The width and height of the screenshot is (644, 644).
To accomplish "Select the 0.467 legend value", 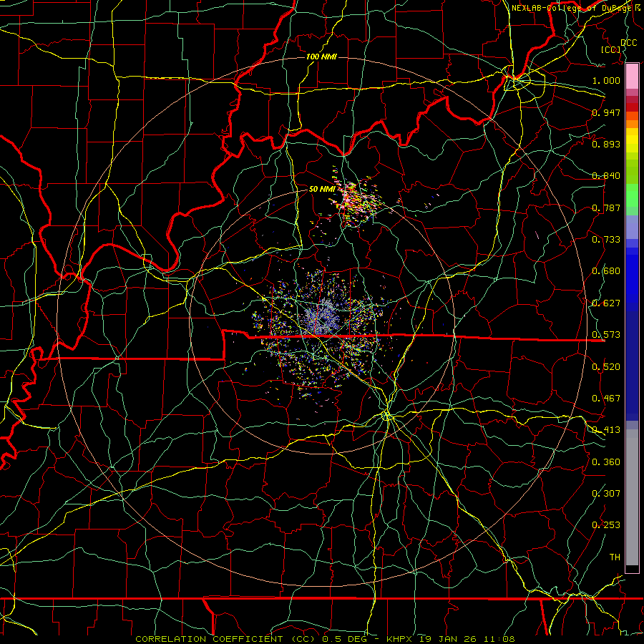I will click(x=606, y=399).
